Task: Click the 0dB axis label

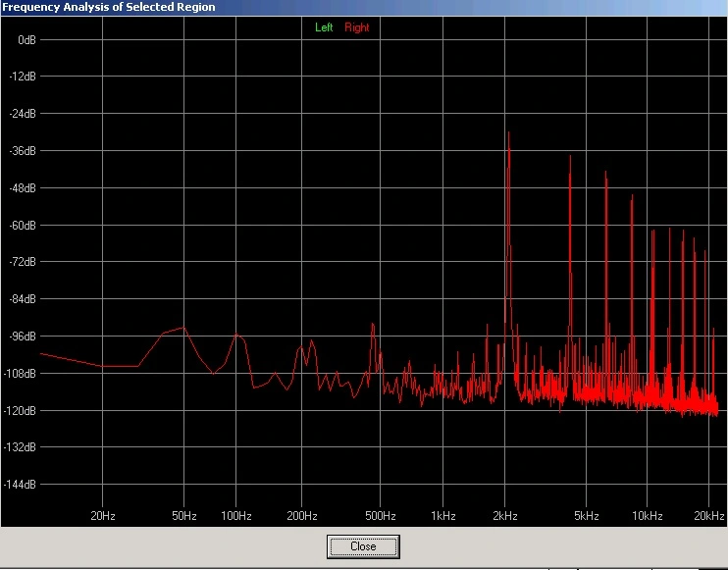Action: [26, 40]
